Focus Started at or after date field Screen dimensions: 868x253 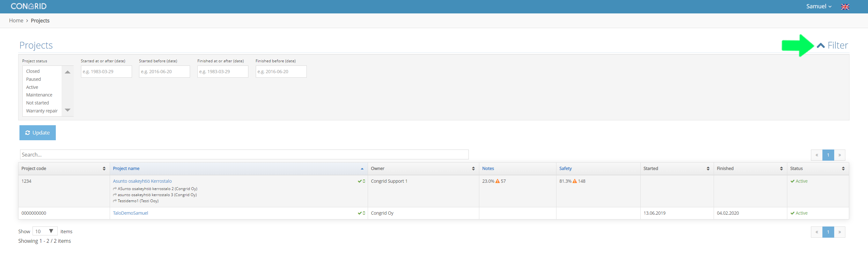(x=106, y=72)
